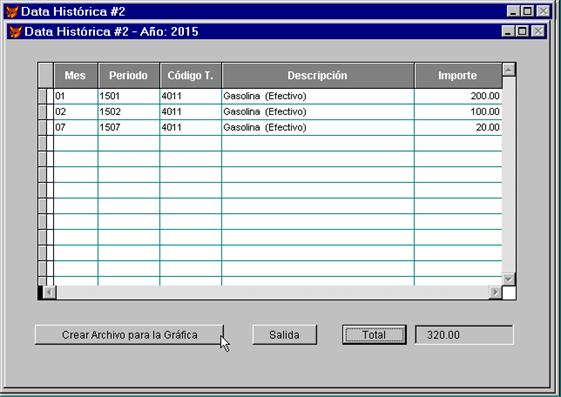
Task: Click the Crear Archivo para la Gráfica button
Action: (129, 335)
